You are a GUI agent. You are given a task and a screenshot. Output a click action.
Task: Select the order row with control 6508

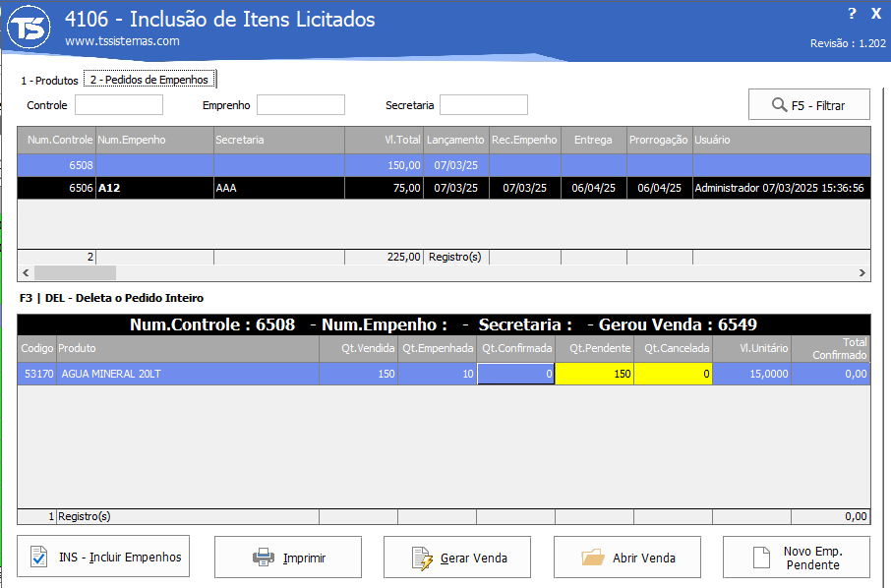(444, 165)
